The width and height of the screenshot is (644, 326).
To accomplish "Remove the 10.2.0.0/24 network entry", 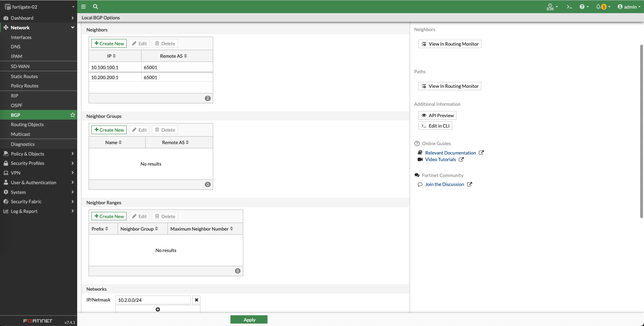I will 196,300.
